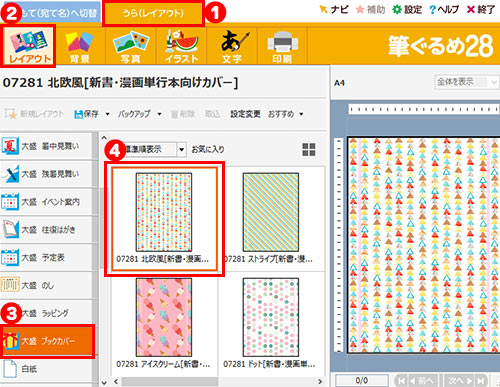Click the 取込 button
This screenshot has height=387, width=500.
point(212,114)
